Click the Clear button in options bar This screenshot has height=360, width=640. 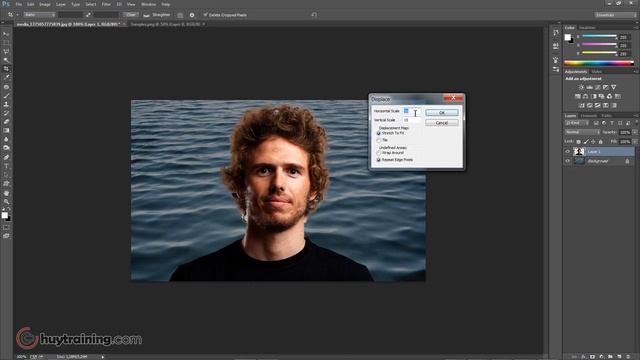point(131,15)
